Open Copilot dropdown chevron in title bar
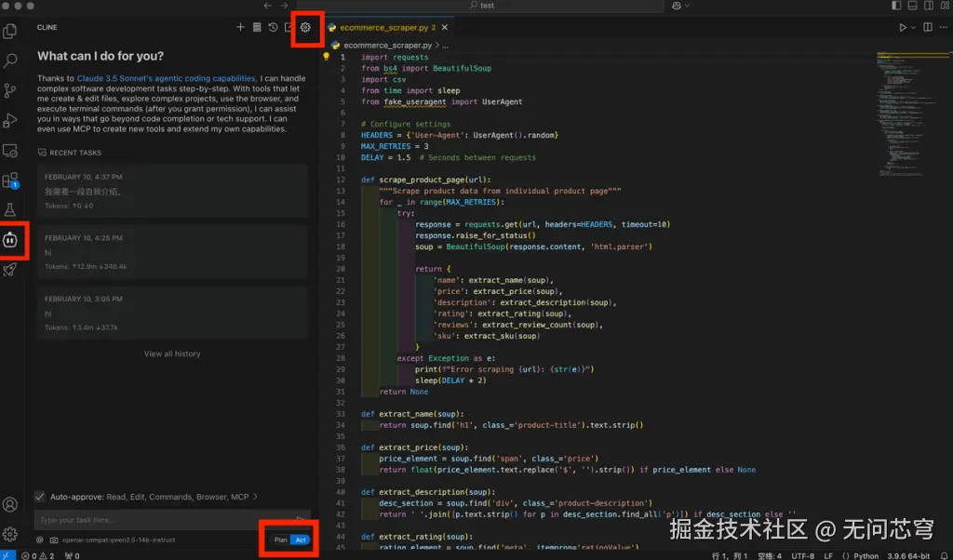953x560 pixels. pyautogui.click(x=688, y=6)
